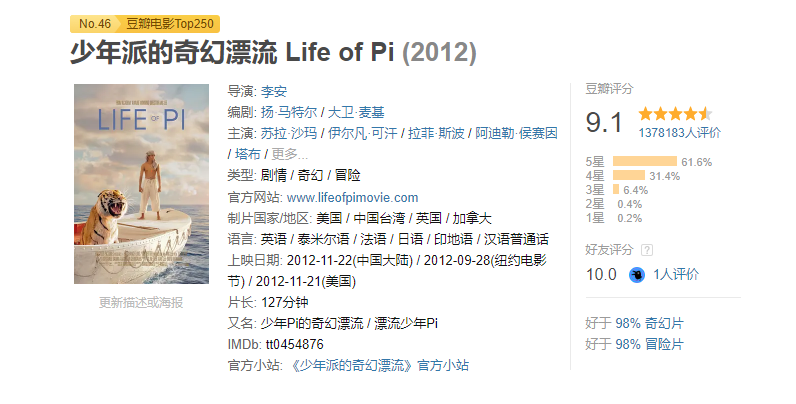The image size is (796, 404).
Task: Open 《少年派的奇幻漂流》官方小站 link
Action: click(x=378, y=365)
